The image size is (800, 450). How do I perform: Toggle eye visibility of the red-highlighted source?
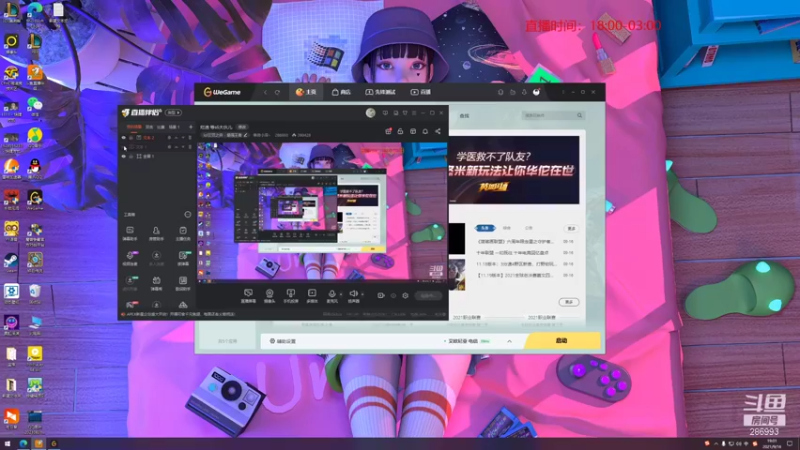pos(123,138)
